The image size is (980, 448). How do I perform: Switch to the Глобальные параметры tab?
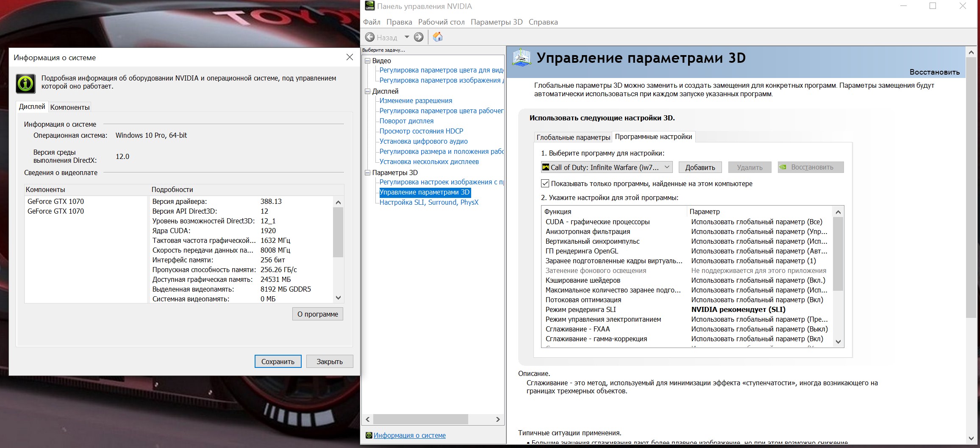(573, 137)
